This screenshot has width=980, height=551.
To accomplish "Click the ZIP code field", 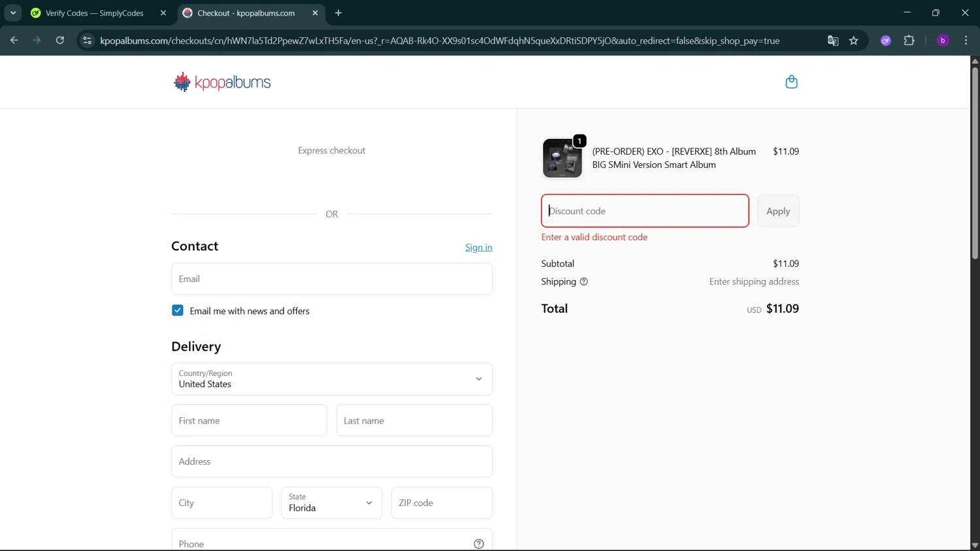I will [x=442, y=503].
